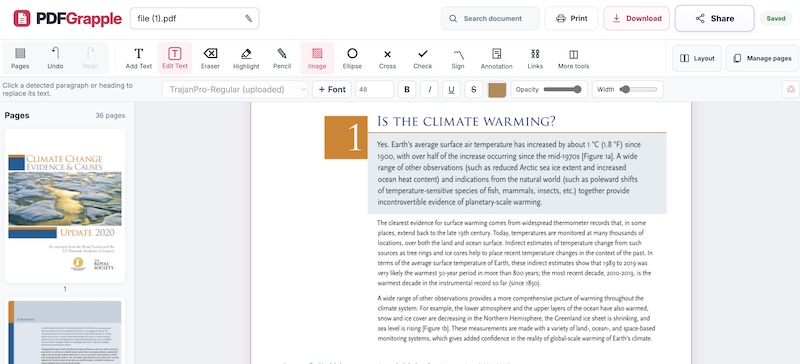This screenshot has width=800, height=364.
Task: Click the Redo tool
Action: [x=90, y=58]
